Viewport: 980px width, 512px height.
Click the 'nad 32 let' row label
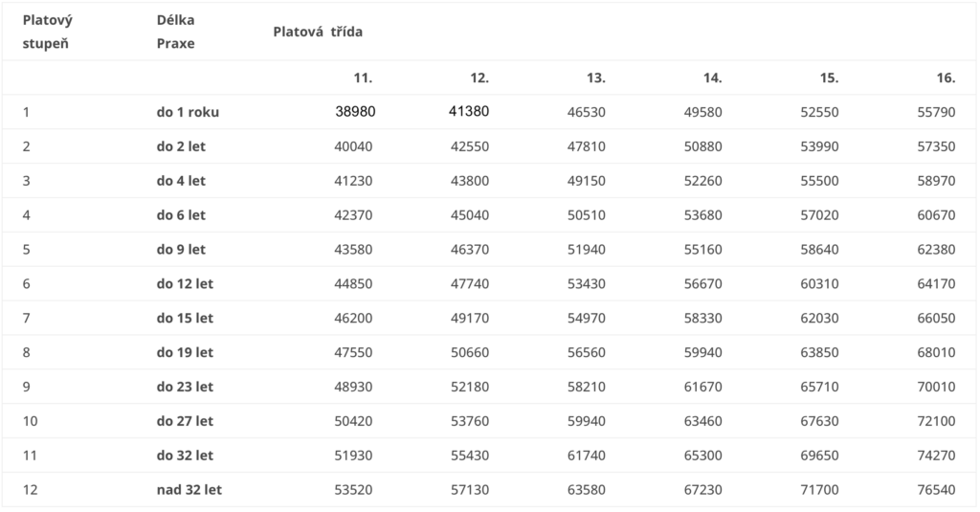189,490
